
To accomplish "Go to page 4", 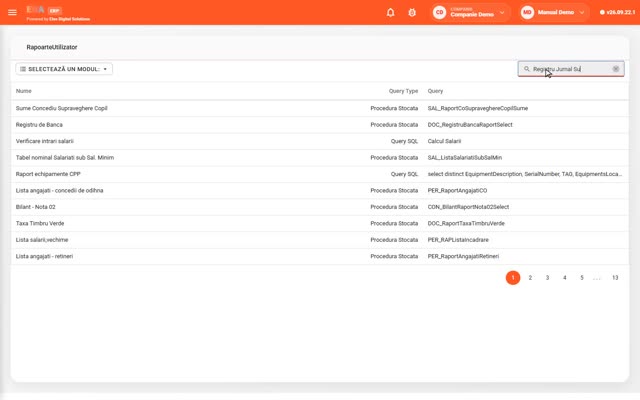I will [564, 278].
